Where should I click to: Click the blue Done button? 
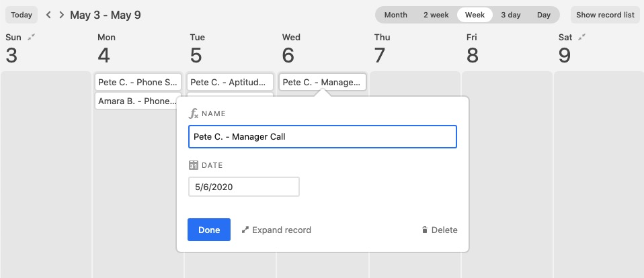(x=209, y=230)
